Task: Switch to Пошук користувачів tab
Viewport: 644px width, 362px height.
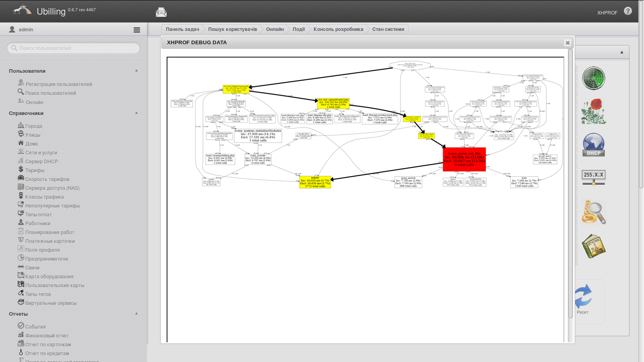Action: [232, 29]
